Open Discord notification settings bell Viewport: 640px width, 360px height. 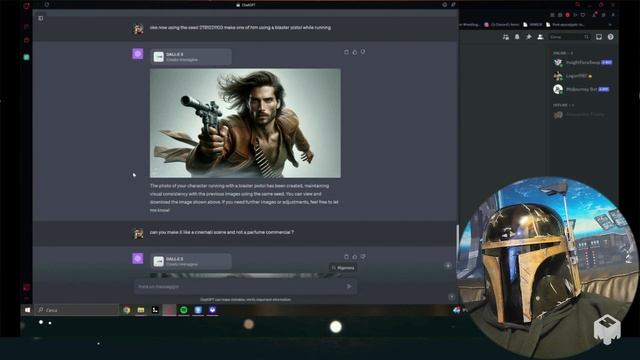[x=517, y=37]
